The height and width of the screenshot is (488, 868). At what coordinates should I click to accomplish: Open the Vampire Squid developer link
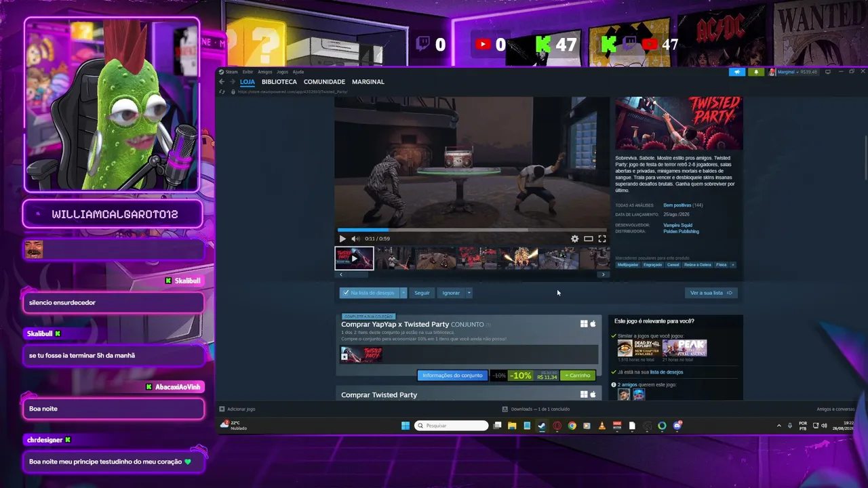click(x=677, y=225)
